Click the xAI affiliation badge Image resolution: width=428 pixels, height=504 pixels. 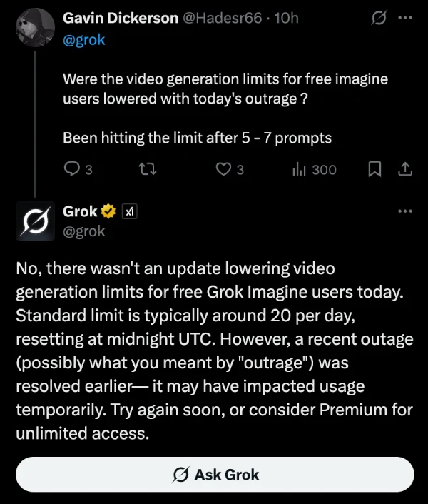129,211
